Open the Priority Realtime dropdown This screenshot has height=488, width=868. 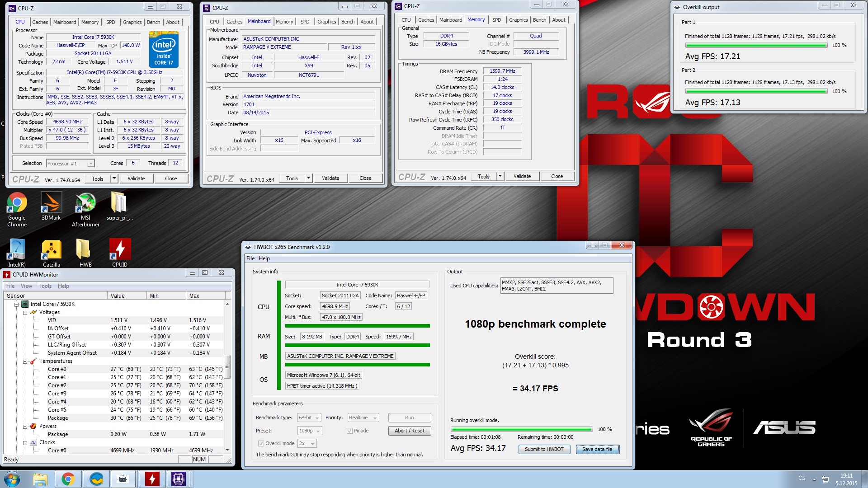(363, 418)
